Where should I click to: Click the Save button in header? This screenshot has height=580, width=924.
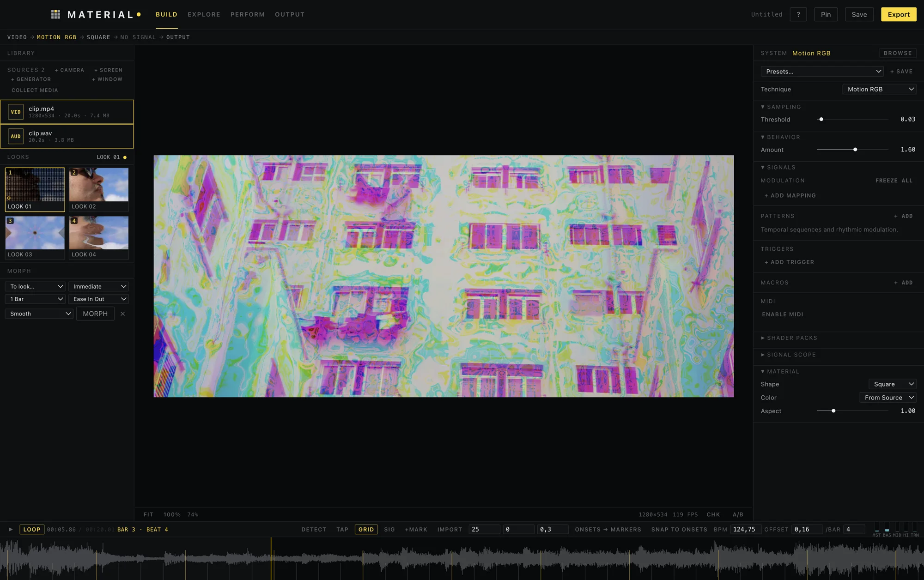tap(859, 14)
